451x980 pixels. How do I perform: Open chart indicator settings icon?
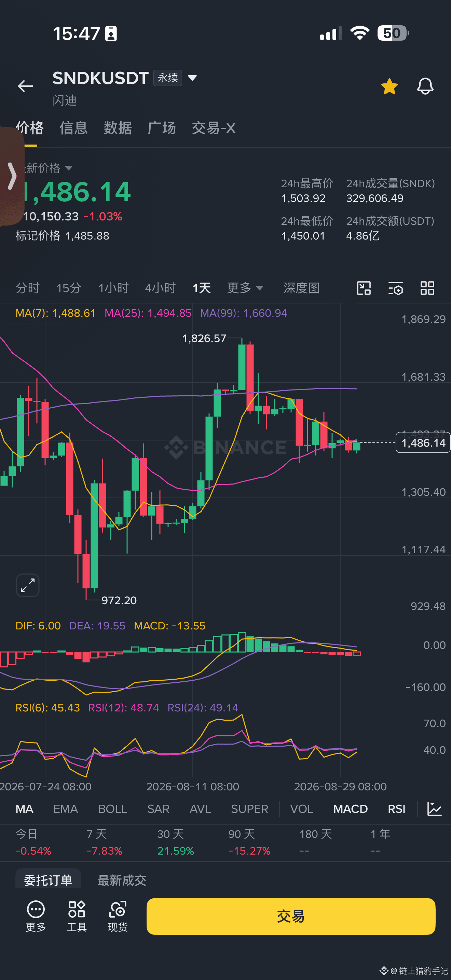[396, 288]
